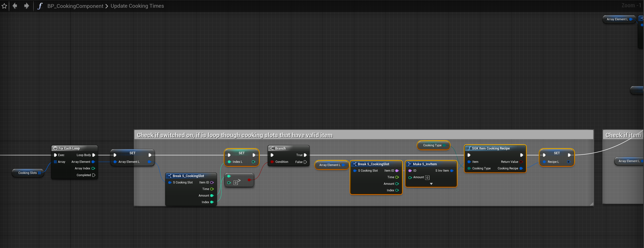Click the For Each Loop node icon
Image resolution: width=644 pixels, height=248 pixels.
(56, 148)
